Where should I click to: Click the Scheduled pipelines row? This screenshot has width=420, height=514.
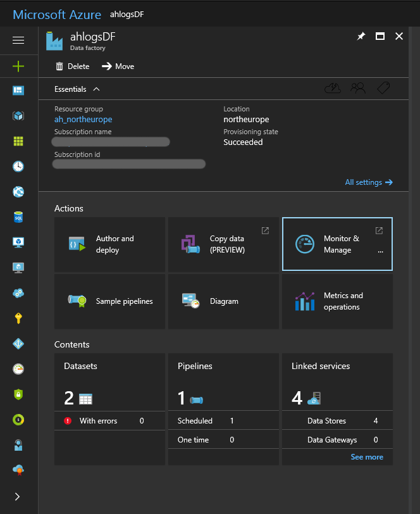tap(223, 420)
